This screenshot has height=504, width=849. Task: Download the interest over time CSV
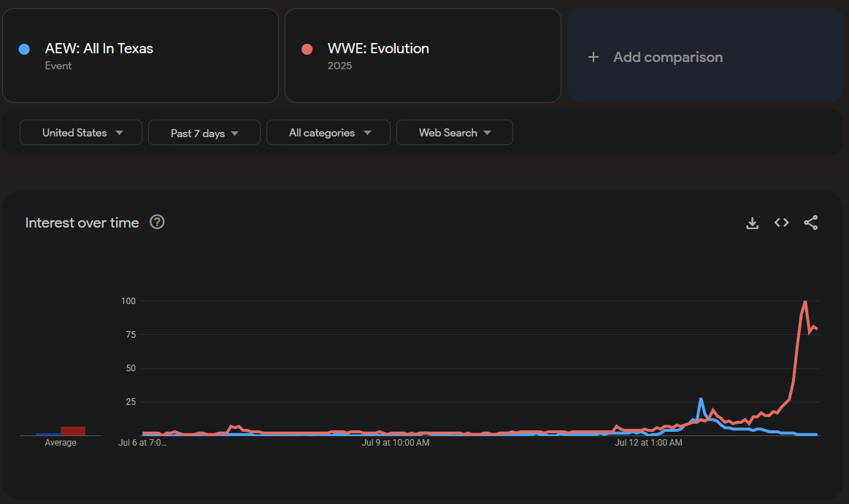pos(752,222)
